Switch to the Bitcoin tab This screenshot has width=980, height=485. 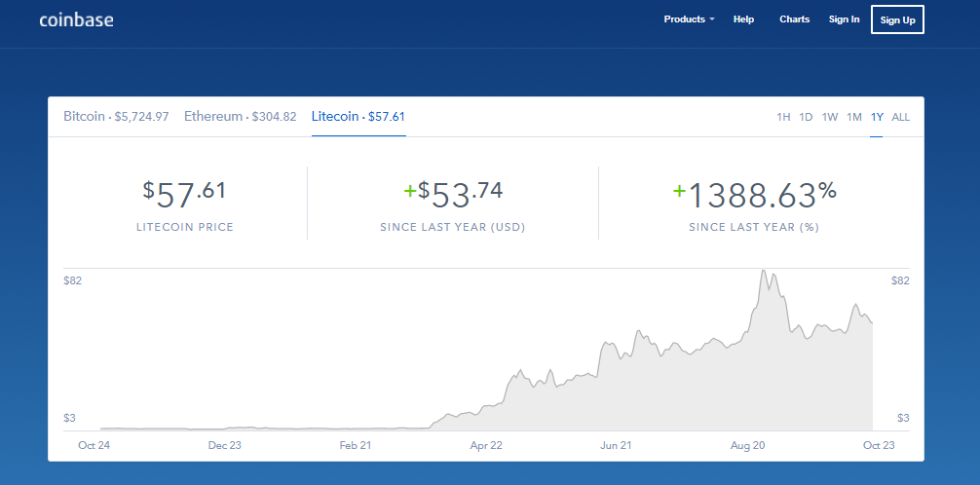tap(116, 117)
